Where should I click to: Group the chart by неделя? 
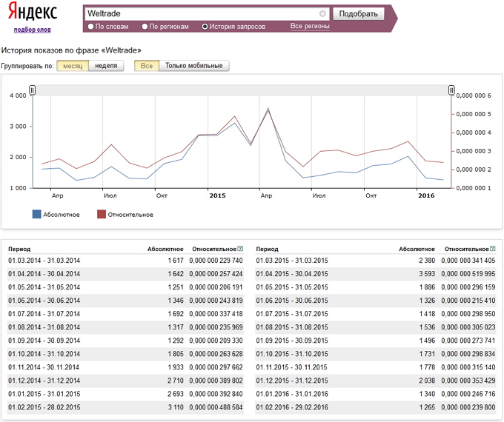[x=106, y=66]
